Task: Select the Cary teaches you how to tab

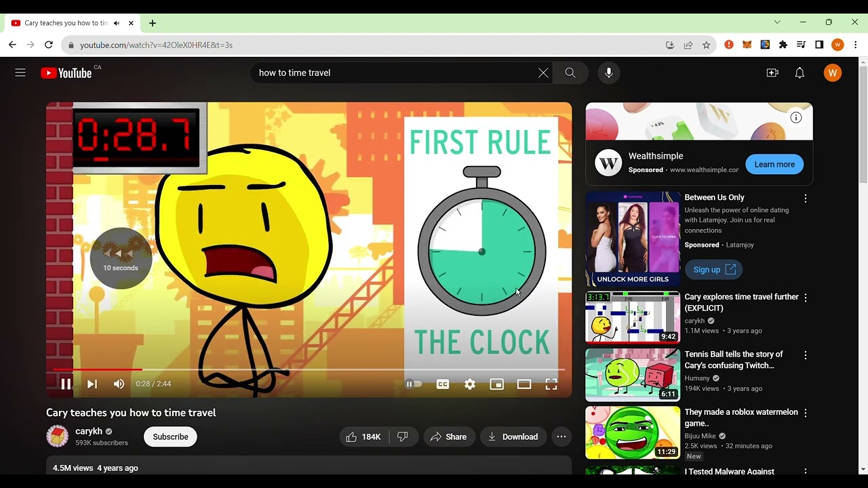Action: pyautogui.click(x=73, y=23)
